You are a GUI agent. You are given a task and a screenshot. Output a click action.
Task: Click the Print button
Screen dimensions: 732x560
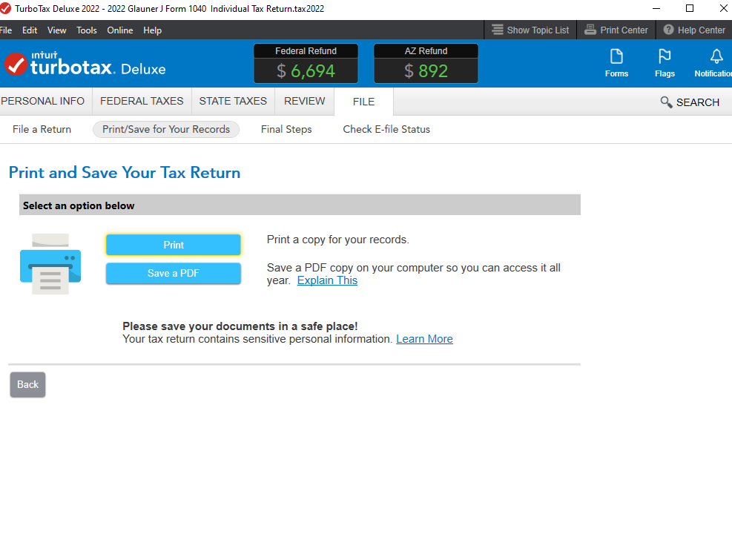[174, 245]
